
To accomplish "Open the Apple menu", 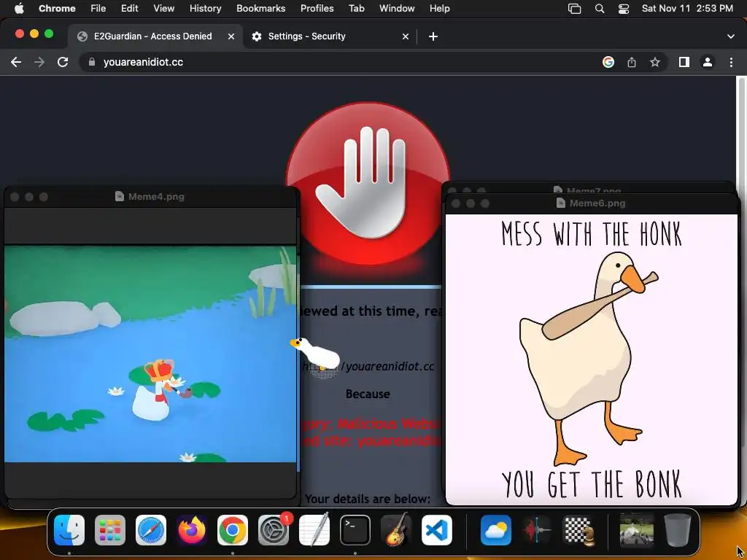I will coord(18,9).
